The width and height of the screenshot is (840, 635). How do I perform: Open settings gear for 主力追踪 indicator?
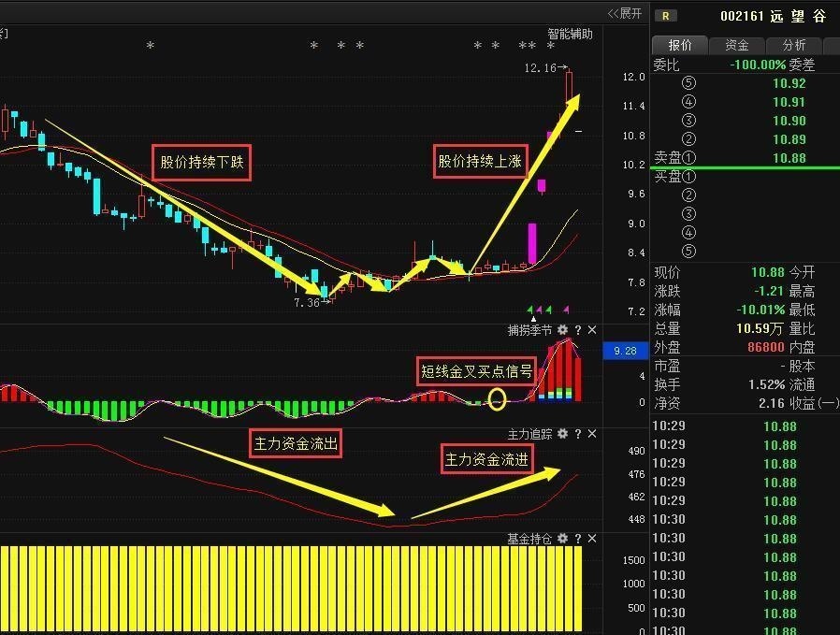562,435
